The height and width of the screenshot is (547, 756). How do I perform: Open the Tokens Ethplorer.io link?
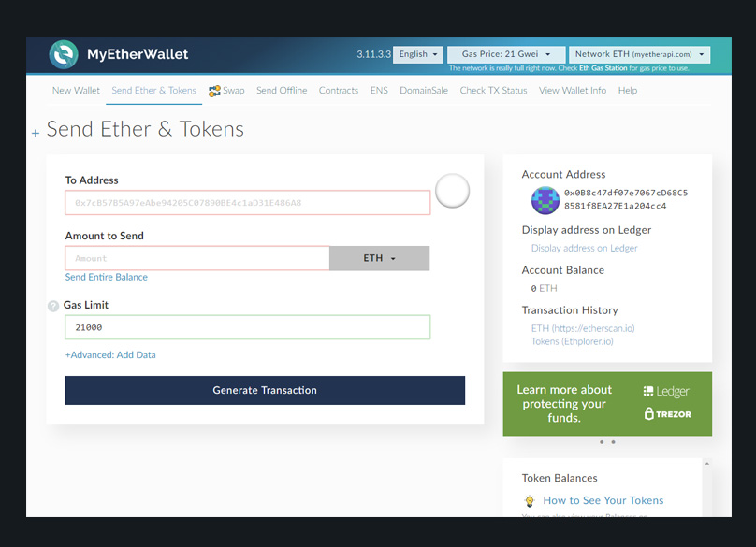click(x=573, y=341)
